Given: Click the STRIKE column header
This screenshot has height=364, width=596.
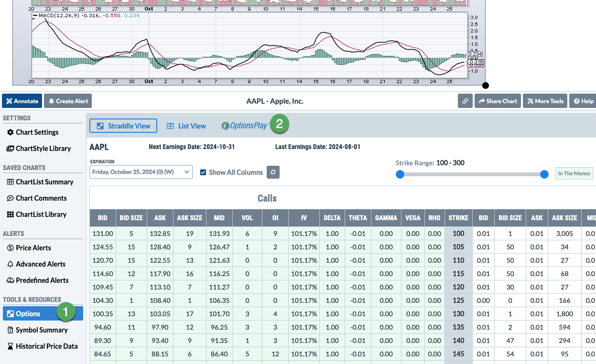Looking at the screenshot, I should pyautogui.click(x=458, y=218).
